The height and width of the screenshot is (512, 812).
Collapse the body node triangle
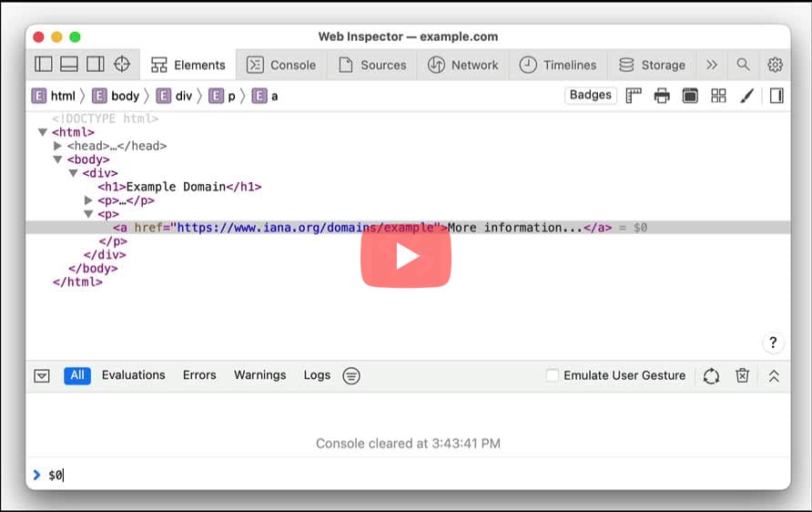point(57,159)
